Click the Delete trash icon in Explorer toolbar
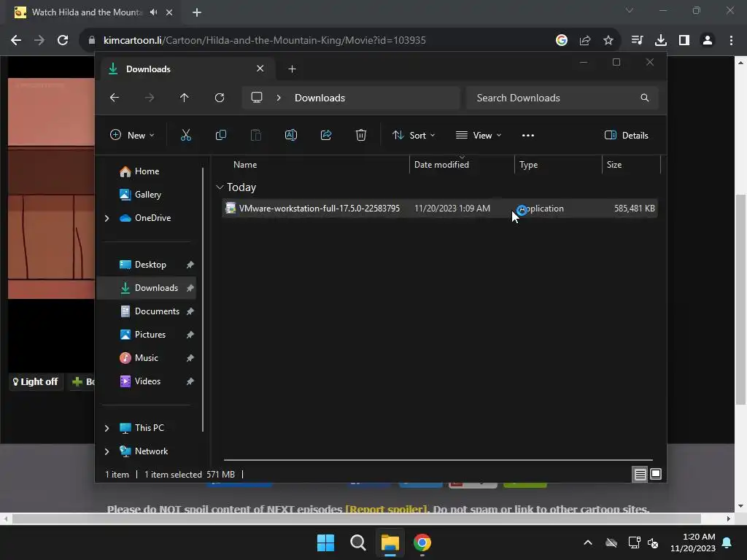 pos(360,135)
